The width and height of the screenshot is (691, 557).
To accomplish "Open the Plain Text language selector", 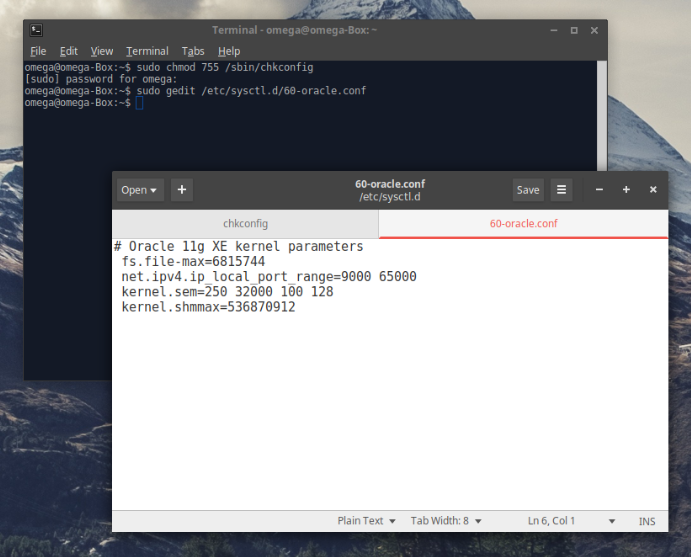I will point(366,521).
